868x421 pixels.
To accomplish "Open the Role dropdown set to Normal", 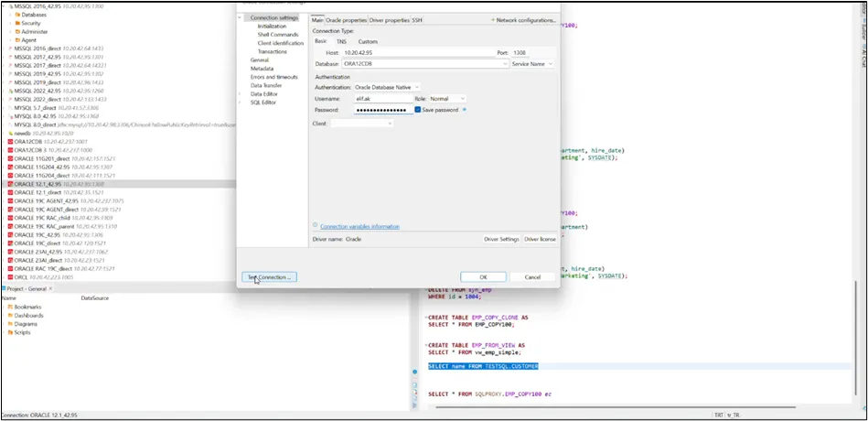I will pos(462,99).
